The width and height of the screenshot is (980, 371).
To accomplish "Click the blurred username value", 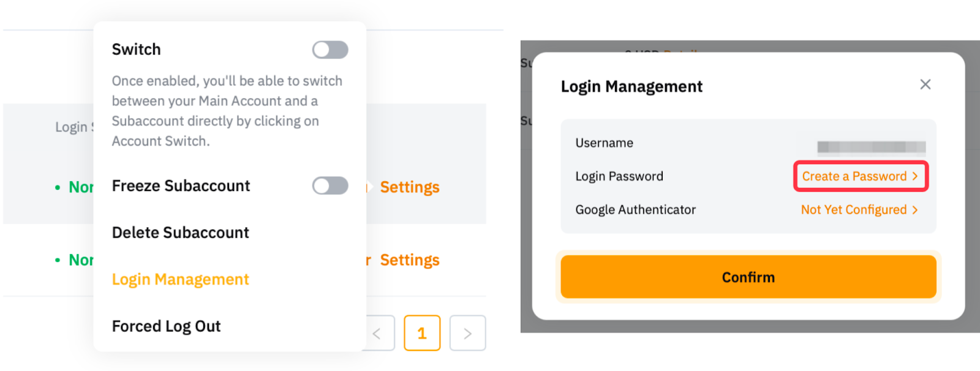I will [x=871, y=147].
